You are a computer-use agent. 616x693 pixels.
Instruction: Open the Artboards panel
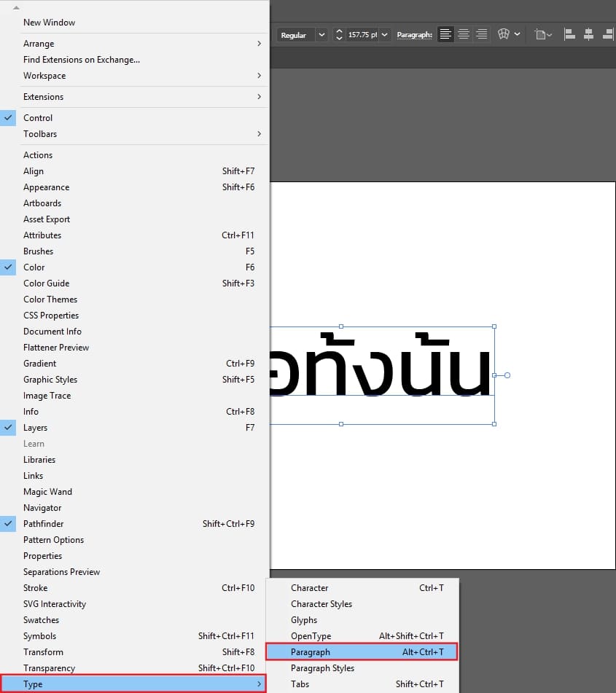coord(134,203)
